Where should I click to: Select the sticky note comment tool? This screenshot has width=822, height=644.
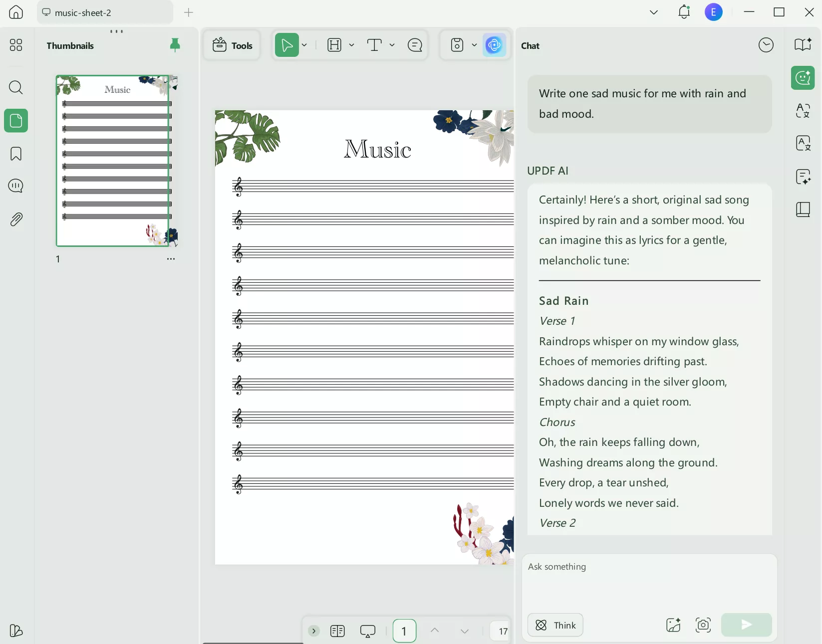coord(415,45)
